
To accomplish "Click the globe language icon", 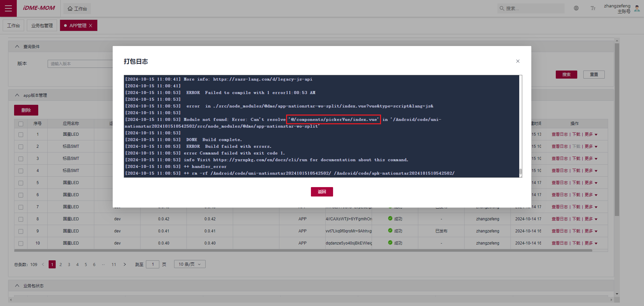I will (x=576, y=8).
